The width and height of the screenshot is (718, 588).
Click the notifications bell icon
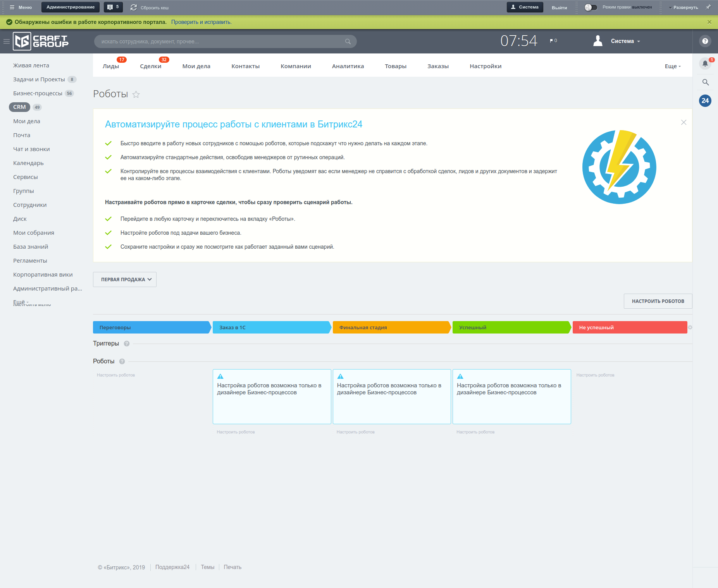705,64
